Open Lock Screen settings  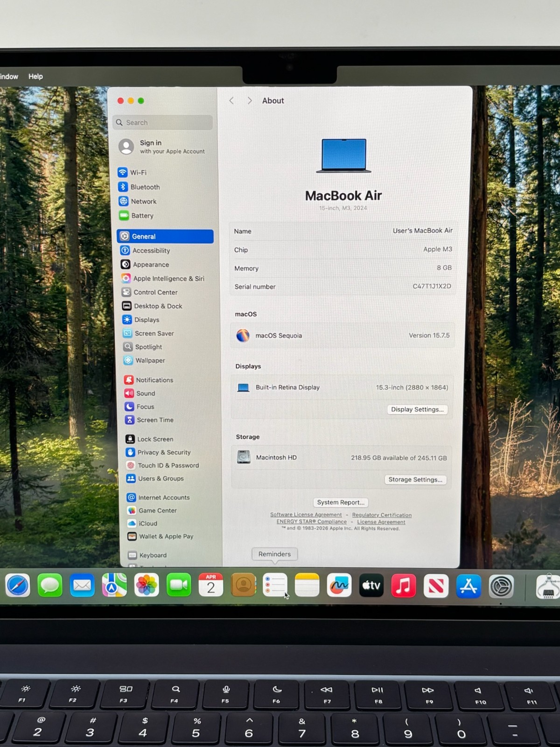150,439
